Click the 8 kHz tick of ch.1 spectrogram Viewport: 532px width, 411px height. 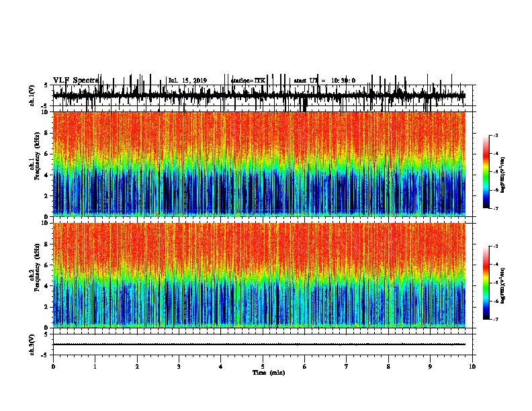47,133
